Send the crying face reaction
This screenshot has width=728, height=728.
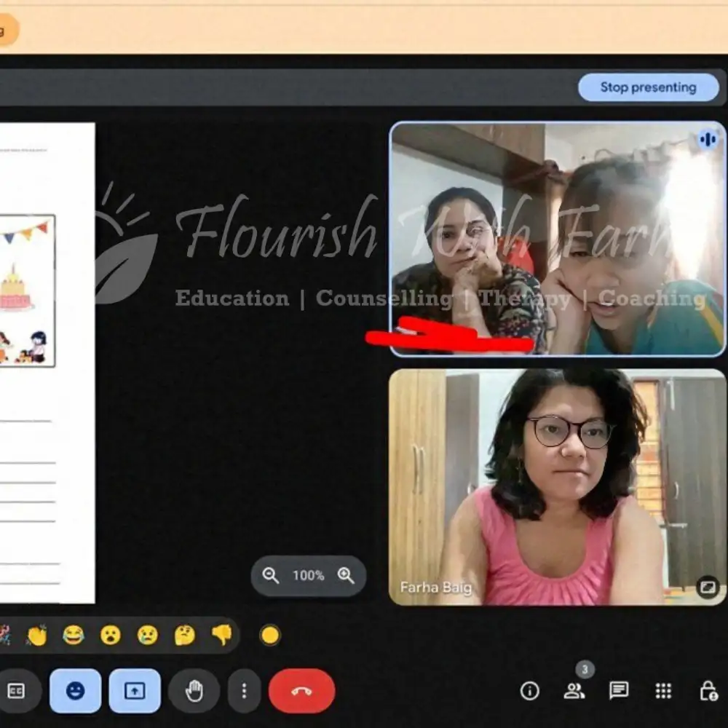tap(147, 636)
